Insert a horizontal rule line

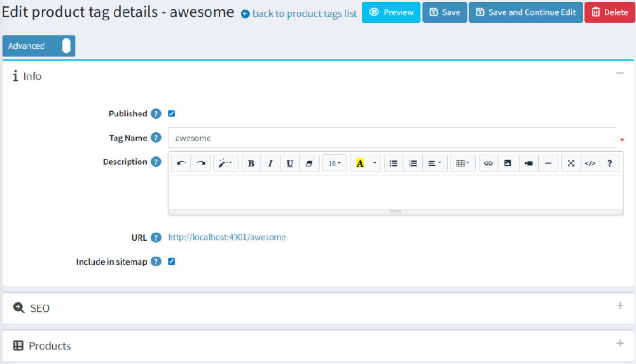[548, 163]
